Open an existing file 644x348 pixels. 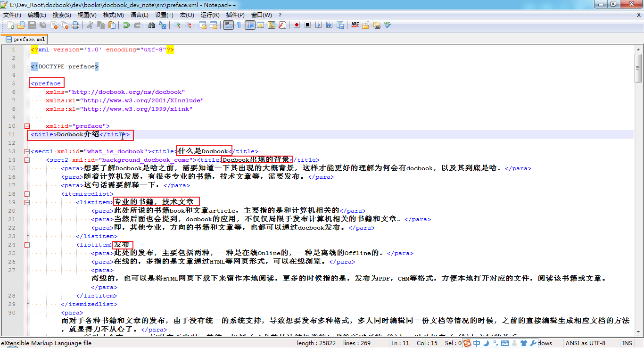22,25
